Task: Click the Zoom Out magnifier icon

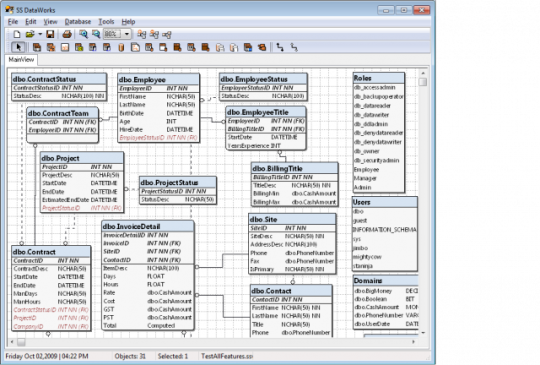Action: 96,34
